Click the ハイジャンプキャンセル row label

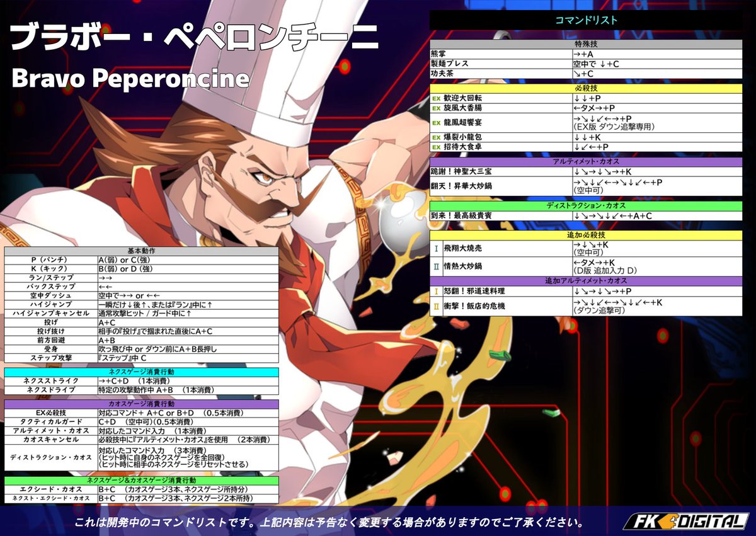pos(51,313)
